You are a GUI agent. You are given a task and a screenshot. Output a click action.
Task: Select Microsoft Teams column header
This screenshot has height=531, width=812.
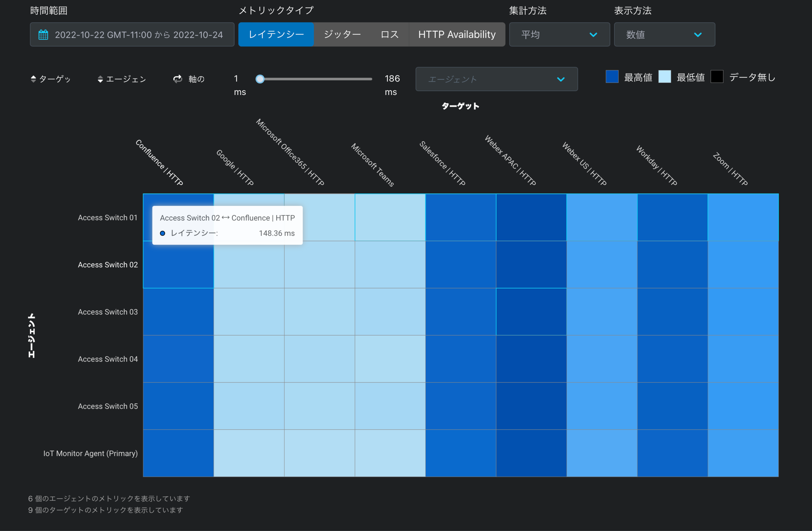click(373, 165)
